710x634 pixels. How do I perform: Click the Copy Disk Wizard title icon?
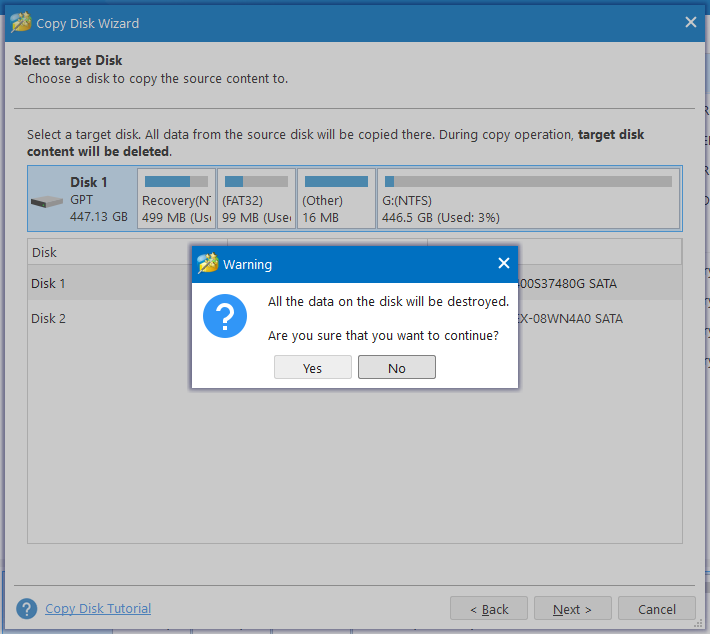click(21, 22)
